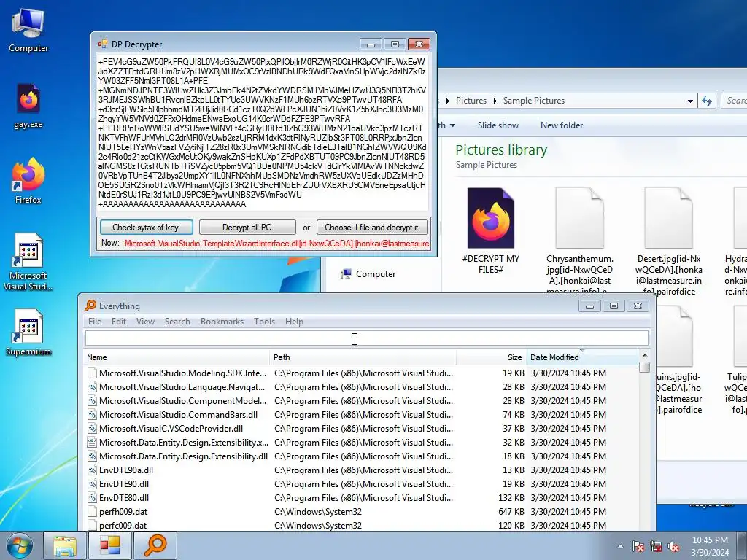Viewport: 747px width, 560px height.
Task: Click the Pictures breadcrumb in address bar
Action: click(471, 101)
